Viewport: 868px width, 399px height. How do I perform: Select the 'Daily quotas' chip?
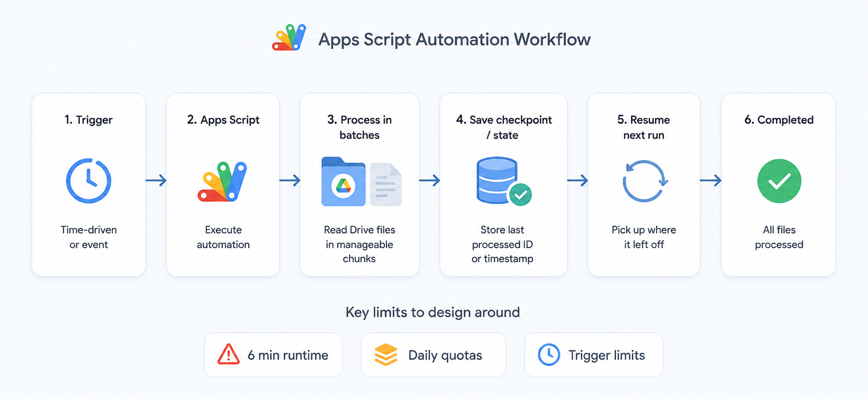[433, 355]
